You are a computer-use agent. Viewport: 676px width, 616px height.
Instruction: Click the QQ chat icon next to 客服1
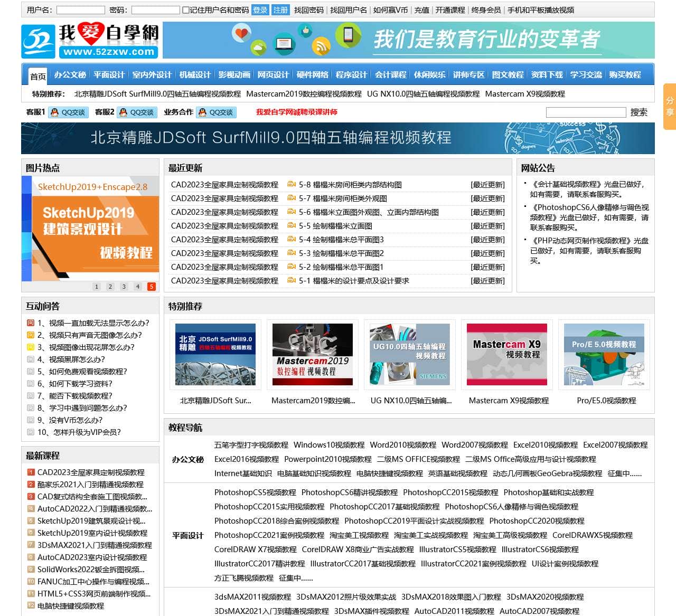(54, 112)
